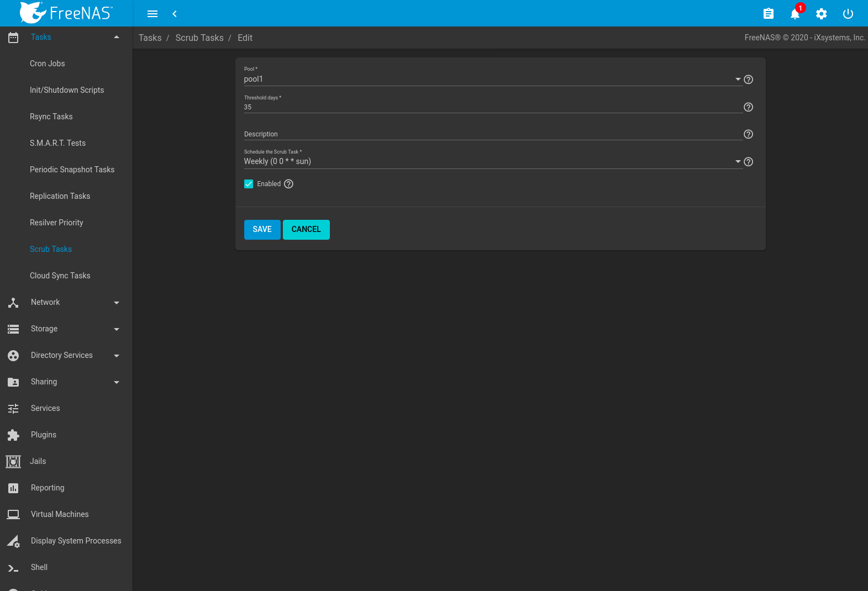Open the settings gear icon

pos(821,14)
